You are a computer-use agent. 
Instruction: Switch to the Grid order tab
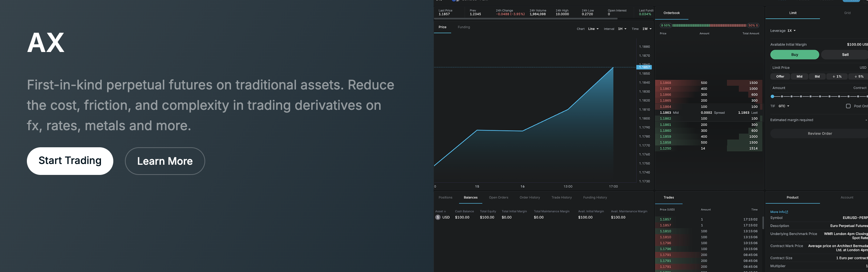point(847,13)
